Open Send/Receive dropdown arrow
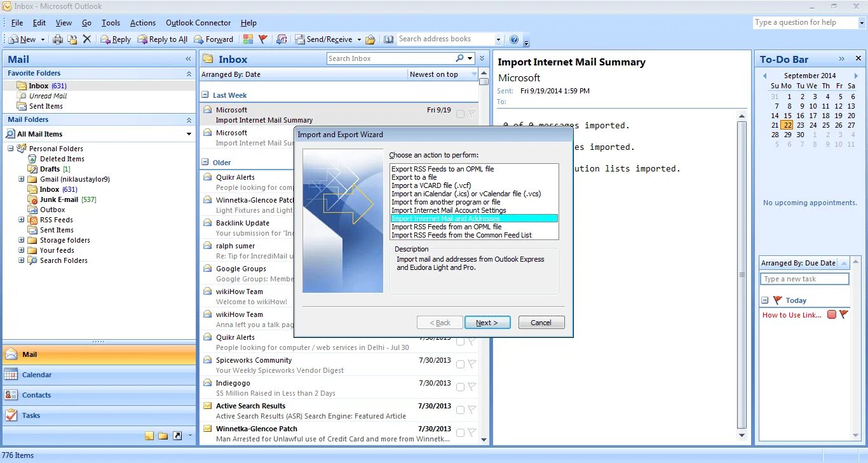 click(359, 39)
